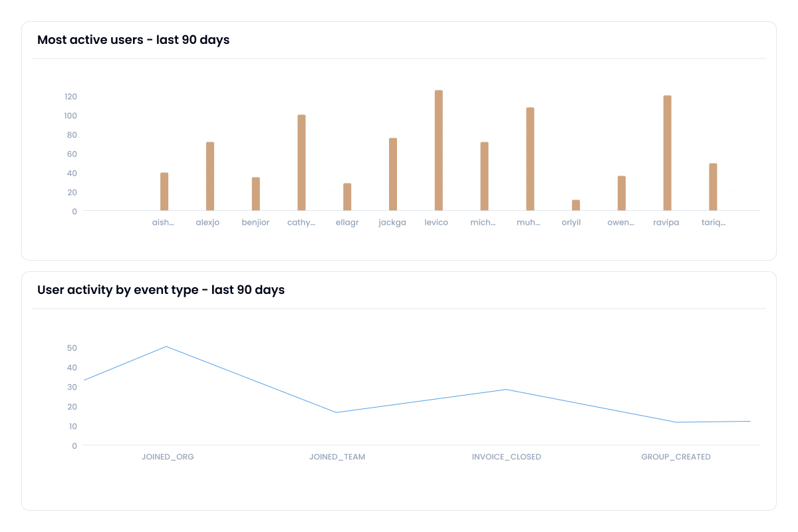Select the mich... x-axis label
This screenshot has height=532, width=798.
click(483, 223)
